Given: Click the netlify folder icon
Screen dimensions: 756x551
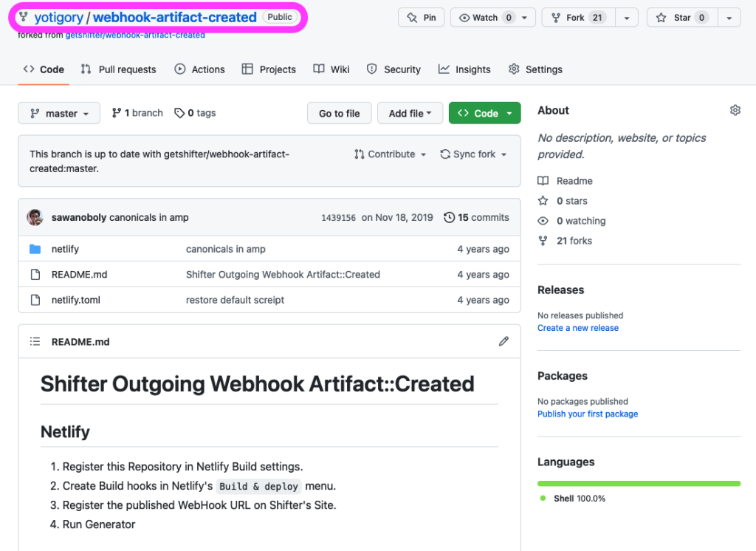Looking at the screenshot, I should pos(35,249).
